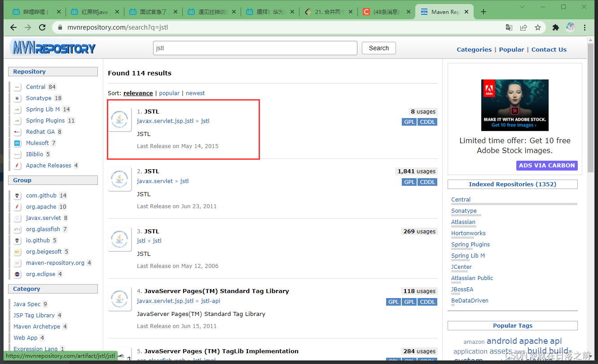Open JavaServer Pages(TM) Standard Tag Library title
598x364 pixels.
pos(217,291)
